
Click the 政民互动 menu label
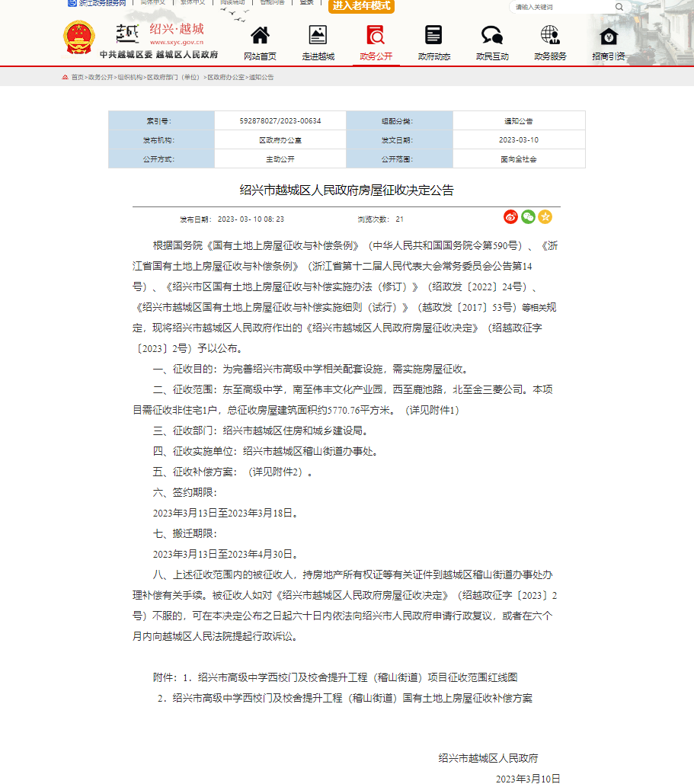point(492,56)
